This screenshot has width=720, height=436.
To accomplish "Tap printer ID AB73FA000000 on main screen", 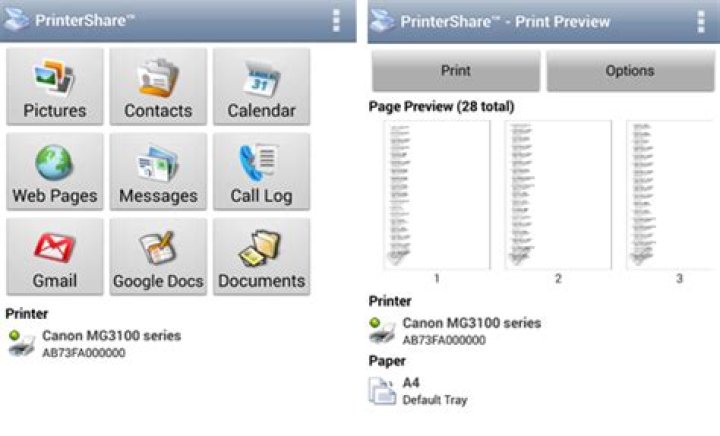I will (84, 353).
